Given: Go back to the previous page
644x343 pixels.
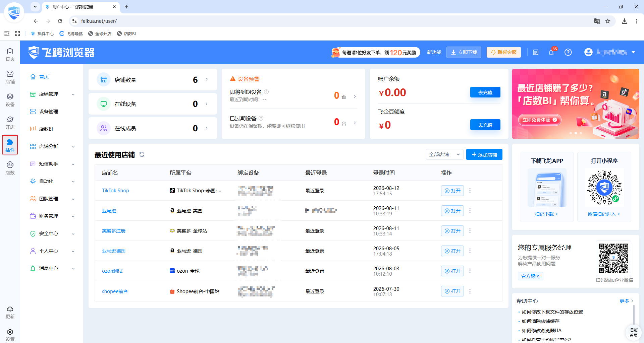Looking at the screenshot, I should pos(36,21).
